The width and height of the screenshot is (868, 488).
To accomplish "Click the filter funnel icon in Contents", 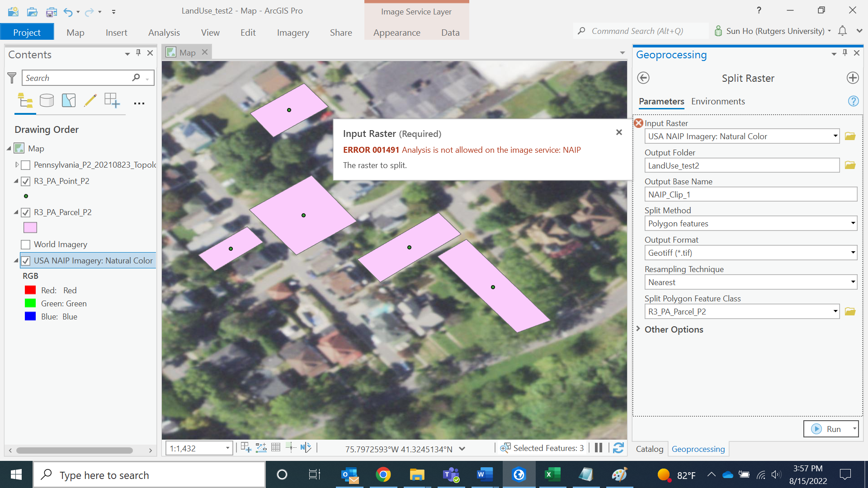I will tap(12, 78).
